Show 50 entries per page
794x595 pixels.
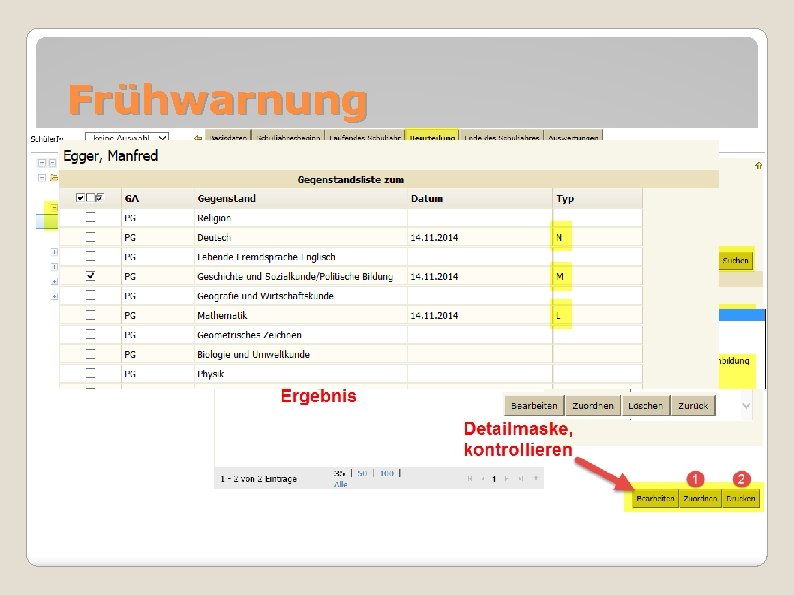[x=362, y=473]
